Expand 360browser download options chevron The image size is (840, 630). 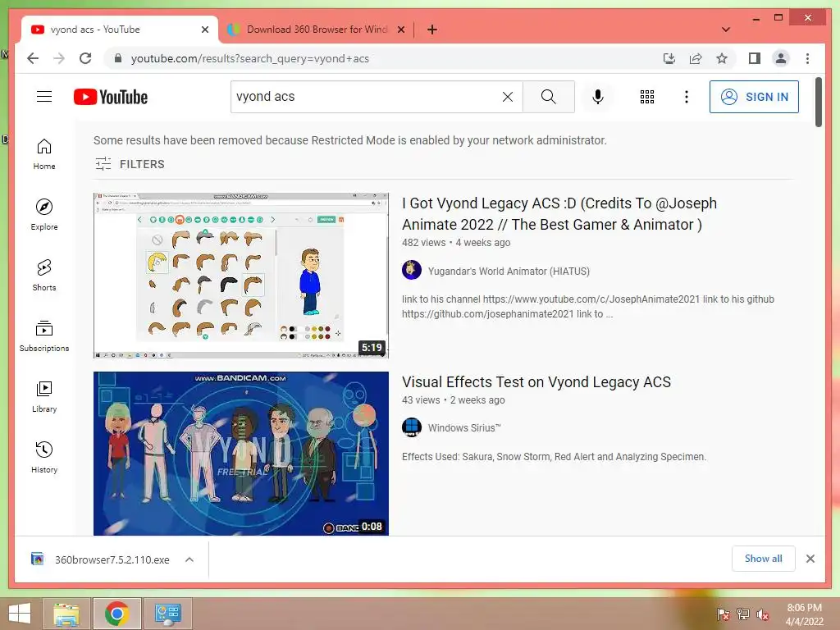click(x=189, y=559)
